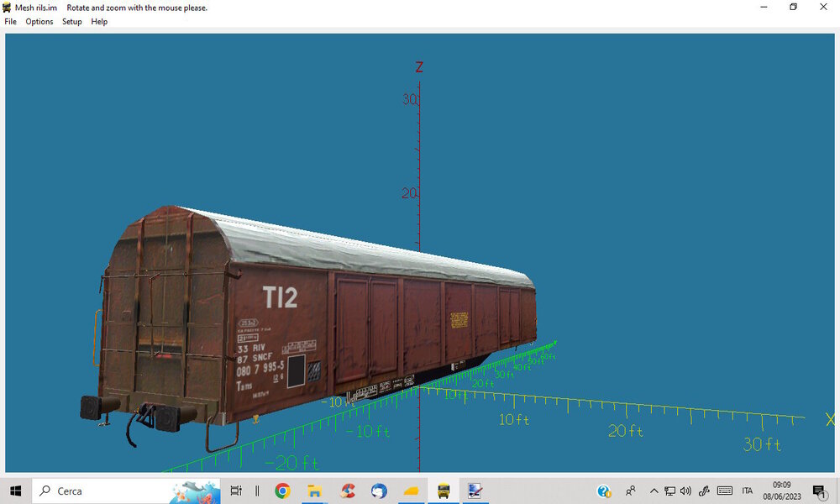
Task: Switch the ITA input language
Action: [747, 491]
